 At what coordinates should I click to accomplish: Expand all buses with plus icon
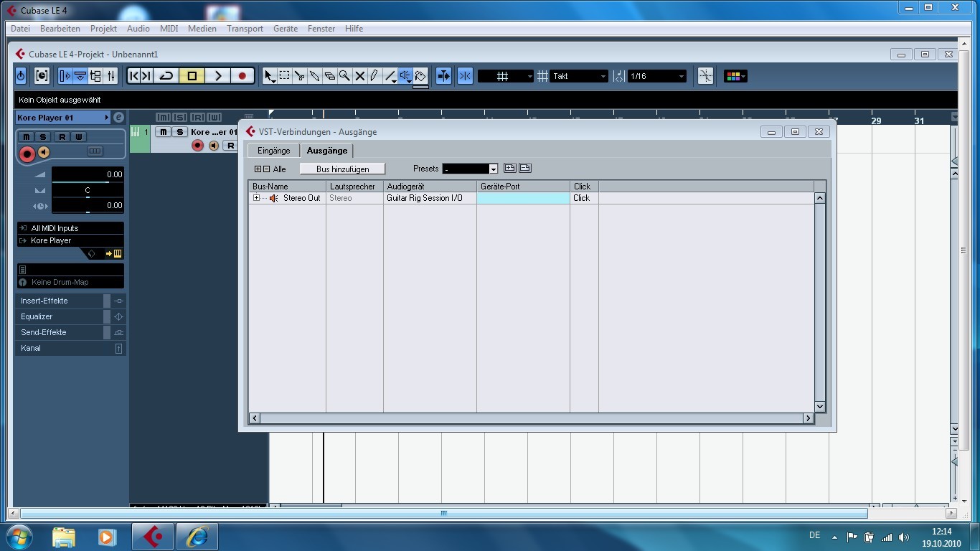258,169
